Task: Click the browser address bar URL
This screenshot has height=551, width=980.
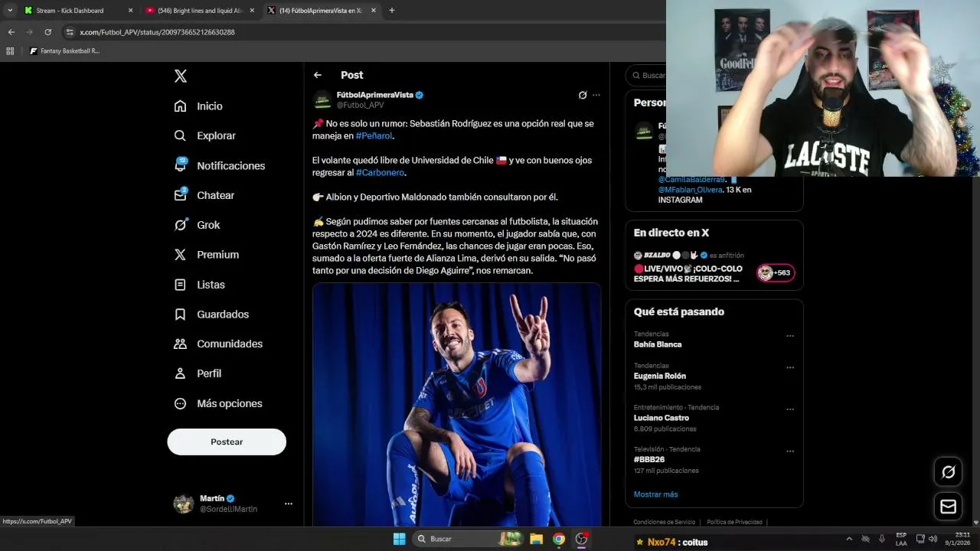Action: (x=157, y=32)
